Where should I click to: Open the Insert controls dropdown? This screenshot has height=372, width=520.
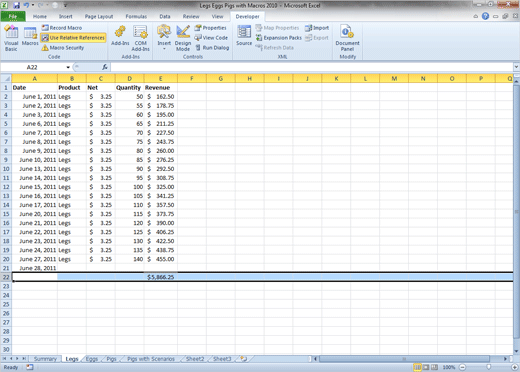164,38
